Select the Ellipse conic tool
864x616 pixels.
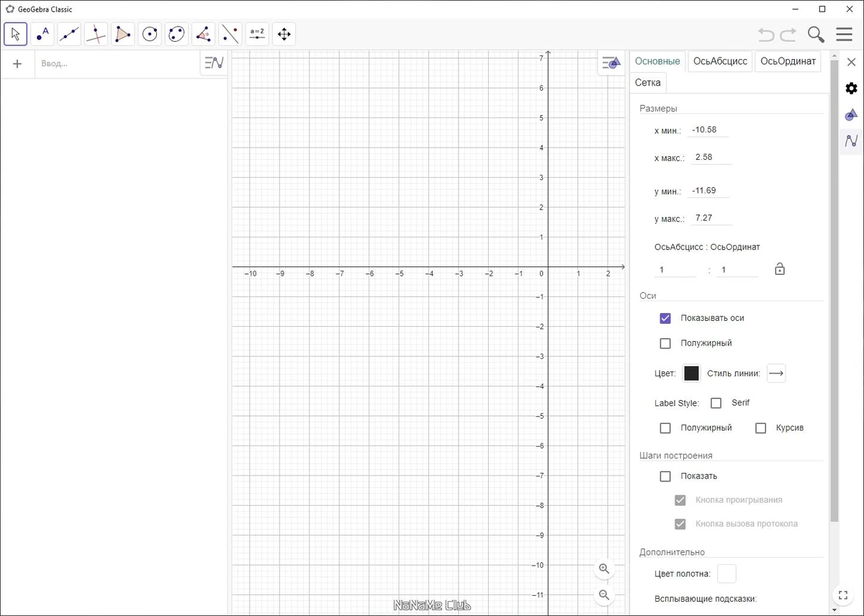click(x=176, y=34)
